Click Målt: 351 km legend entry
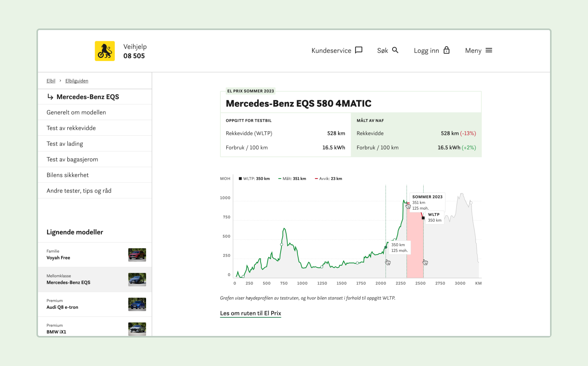 click(x=292, y=178)
